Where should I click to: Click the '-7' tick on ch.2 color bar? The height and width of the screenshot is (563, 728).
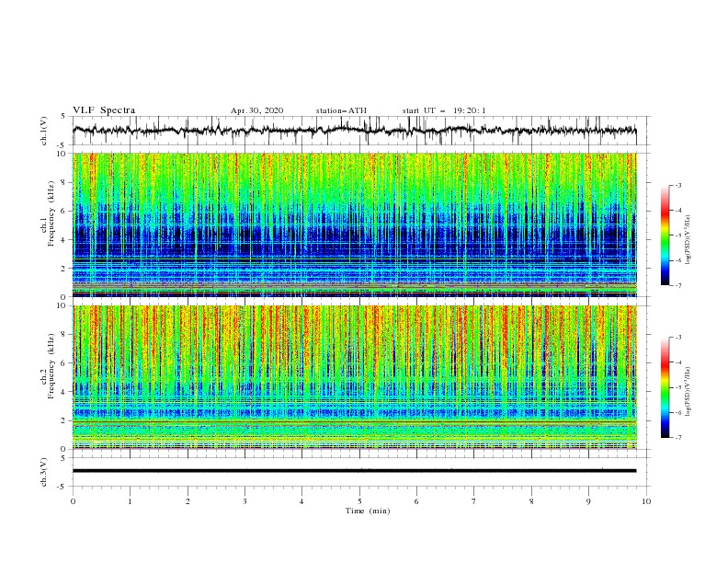point(678,438)
